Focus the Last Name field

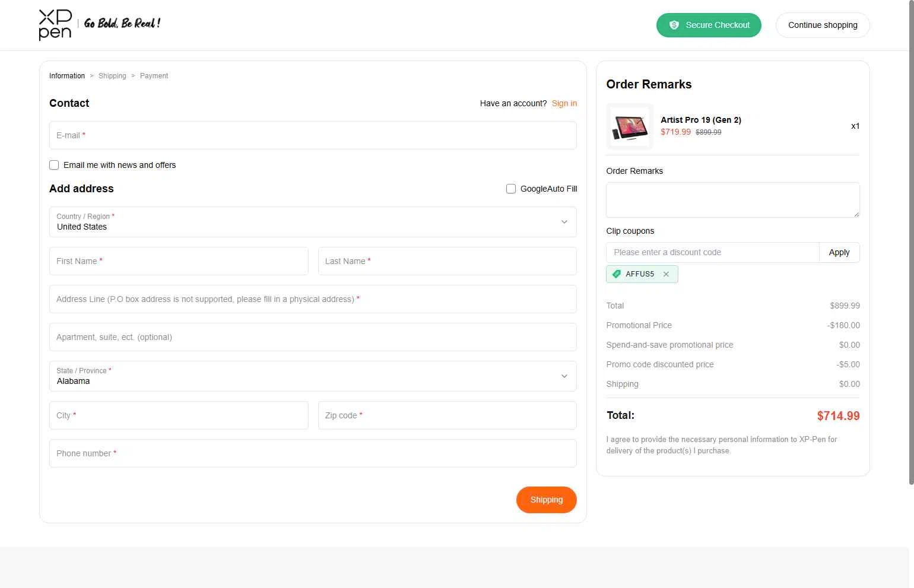[x=448, y=261]
